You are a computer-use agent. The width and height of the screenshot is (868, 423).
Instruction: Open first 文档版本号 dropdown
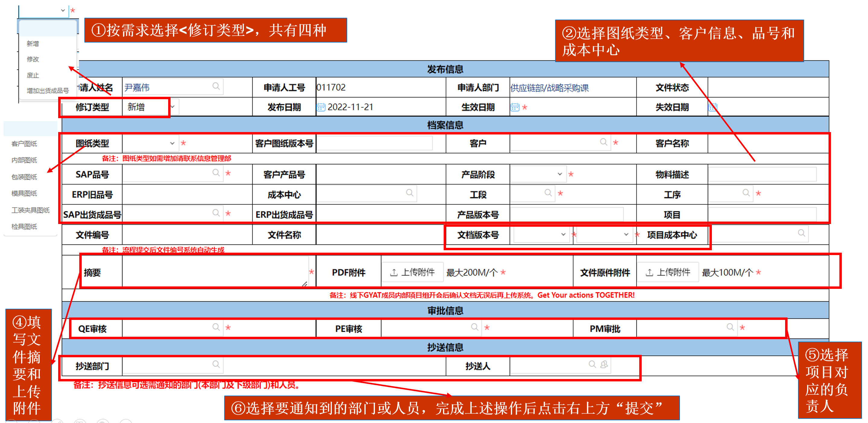point(542,235)
